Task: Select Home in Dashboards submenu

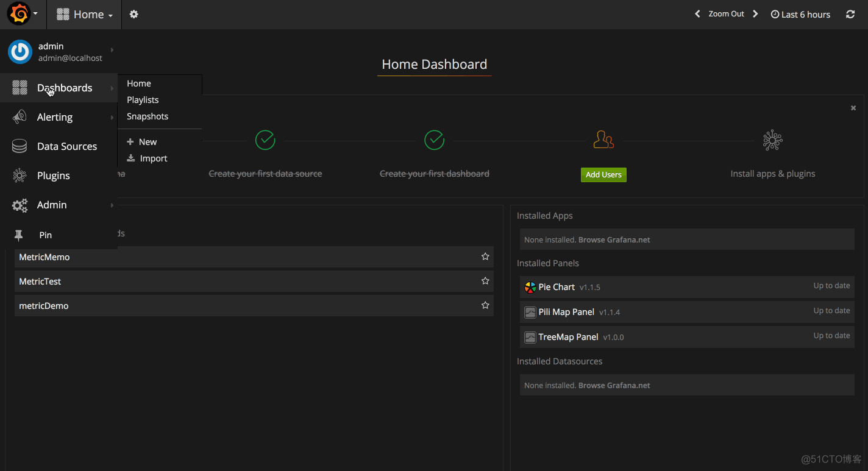Action: 139,83
